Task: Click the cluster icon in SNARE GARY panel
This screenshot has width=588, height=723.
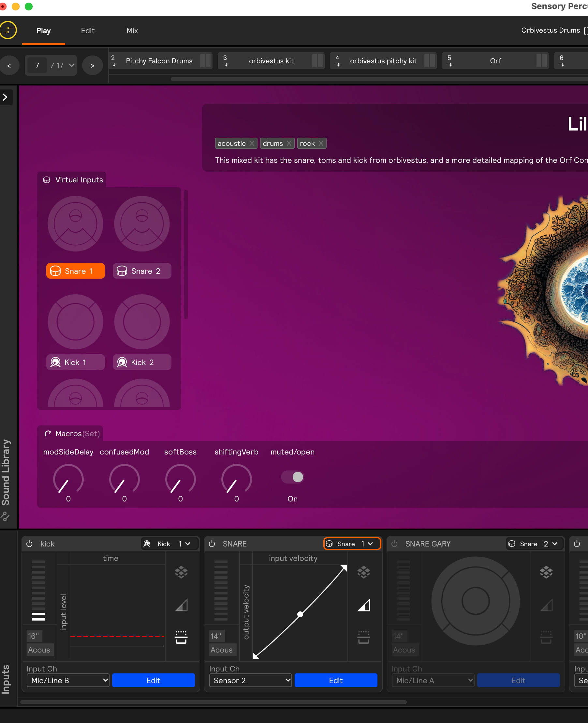Action: (x=546, y=572)
